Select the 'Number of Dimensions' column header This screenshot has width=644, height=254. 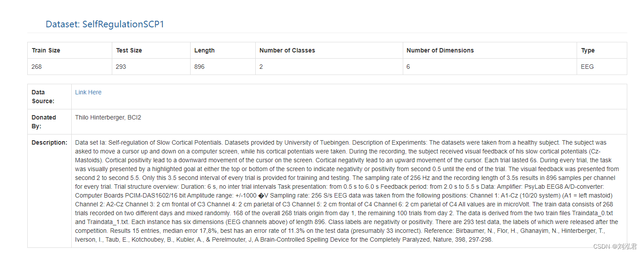pyautogui.click(x=440, y=50)
